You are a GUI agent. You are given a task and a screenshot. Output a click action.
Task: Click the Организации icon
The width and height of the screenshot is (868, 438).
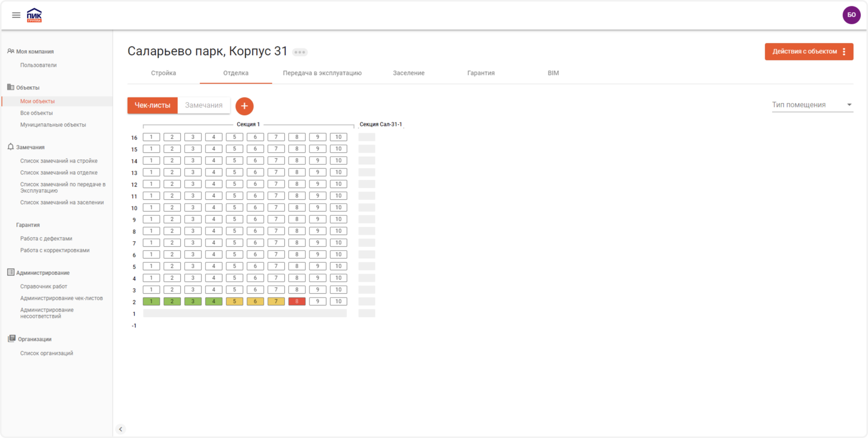tap(11, 339)
